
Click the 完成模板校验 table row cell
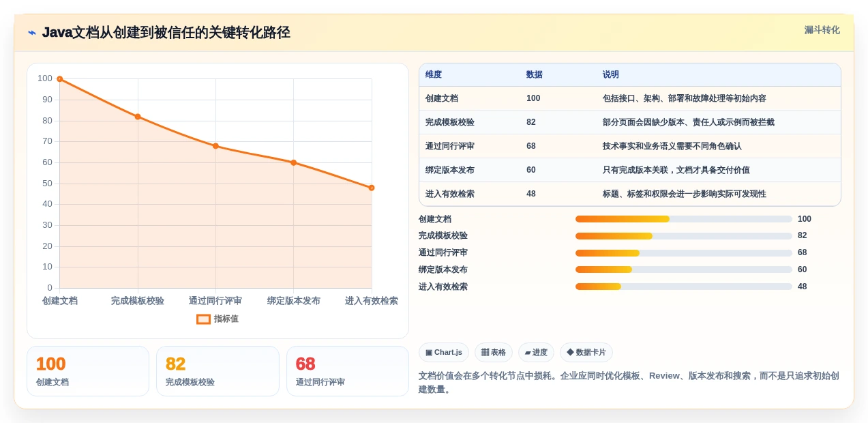pyautogui.click(x=450, y=122)
